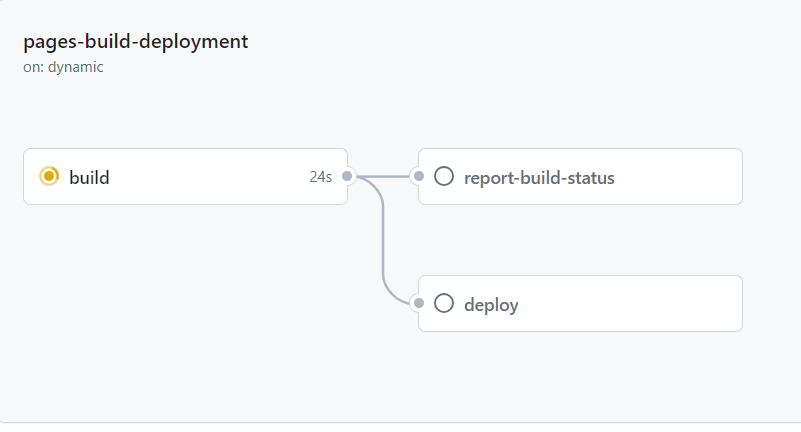Select the pages-build-deployment workflow title
This screenshot has height=432, width=801.
(x=136, y=42)
